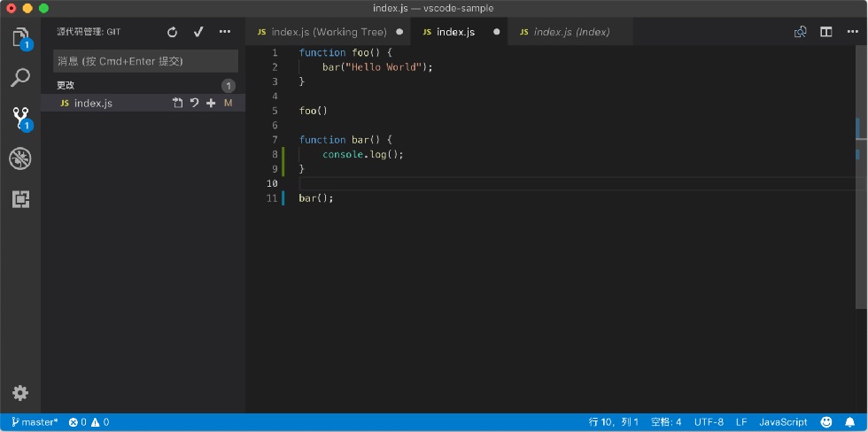Switch to index.js (Index) tab
The width and height of the screenshot is (868, 432).
coord(570,32)
